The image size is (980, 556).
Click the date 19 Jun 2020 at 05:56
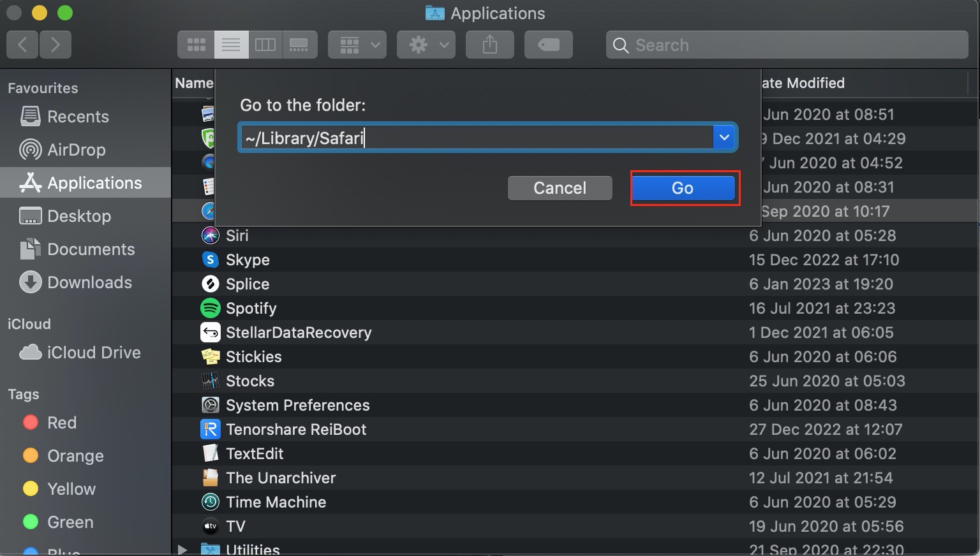(x=826, y=526)
